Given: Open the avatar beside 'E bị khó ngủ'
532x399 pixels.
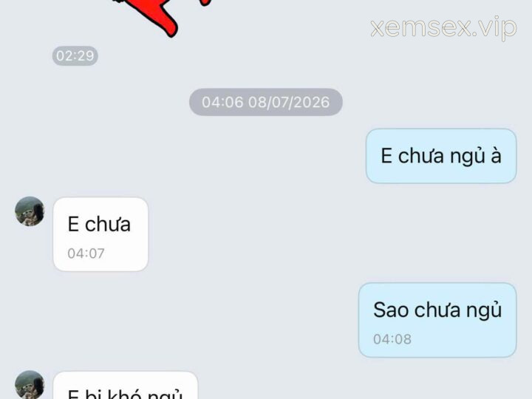Looking at the screenshot, I should click(30, 385).
